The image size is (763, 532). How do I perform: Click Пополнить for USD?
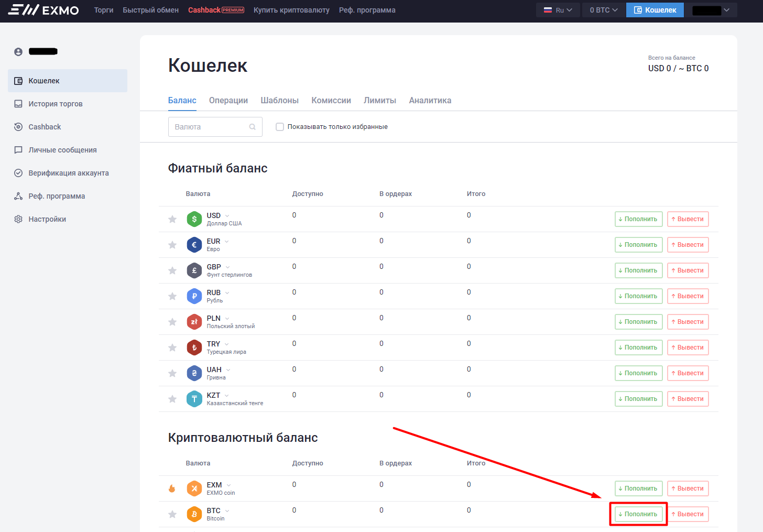coord(638,219)
